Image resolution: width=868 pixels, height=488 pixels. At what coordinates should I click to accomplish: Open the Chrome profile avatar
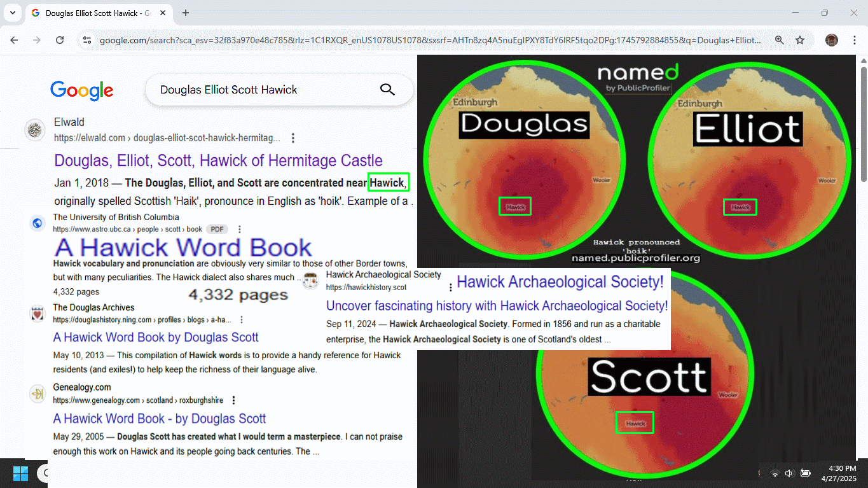pyautogui.click(x=832, y=40)
